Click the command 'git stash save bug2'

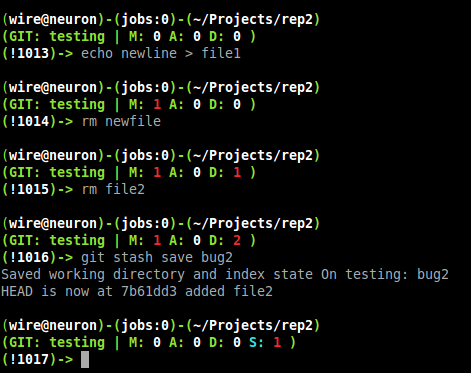157,257
